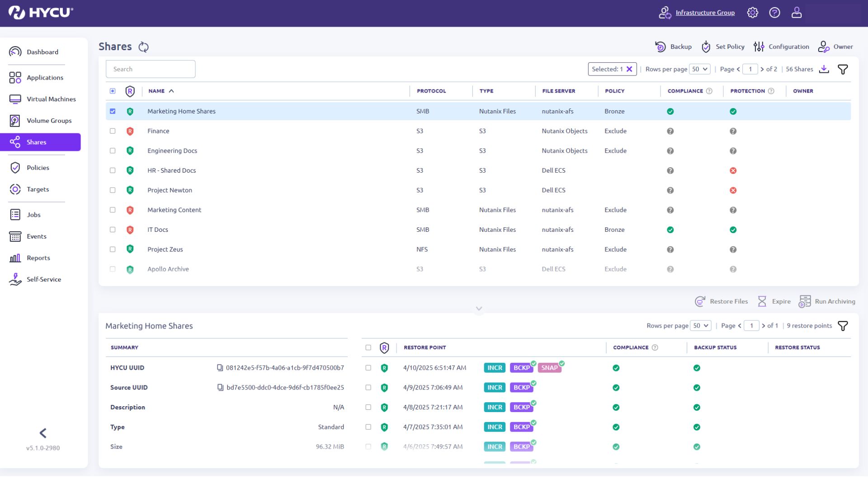Open the Infrastructure Group link
This screenshot has width=868, height=488.
(705, 13)
